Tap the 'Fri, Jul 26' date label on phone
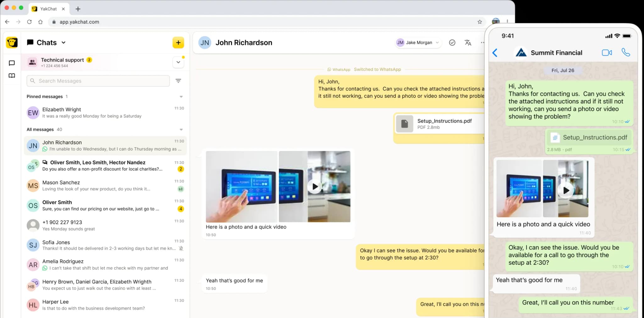Viewport: 644px width, 318px height. coord(563,70)
